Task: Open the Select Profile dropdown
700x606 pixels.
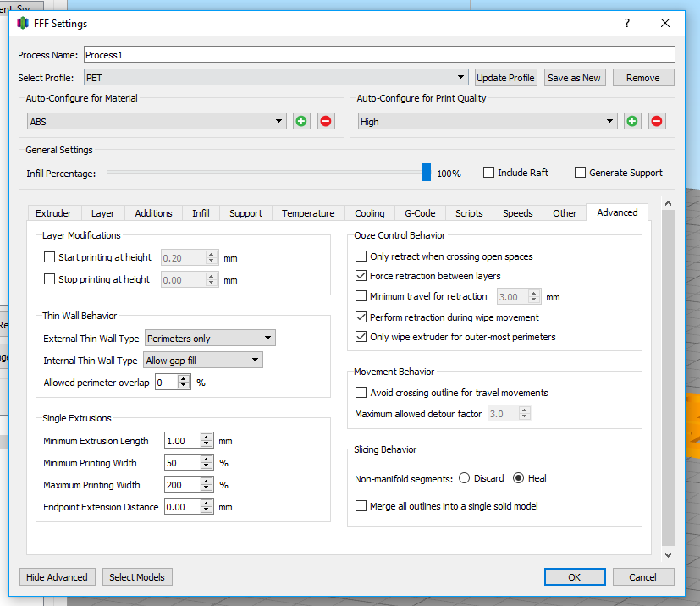Action: pyautogui.click(x=276, y=77)
